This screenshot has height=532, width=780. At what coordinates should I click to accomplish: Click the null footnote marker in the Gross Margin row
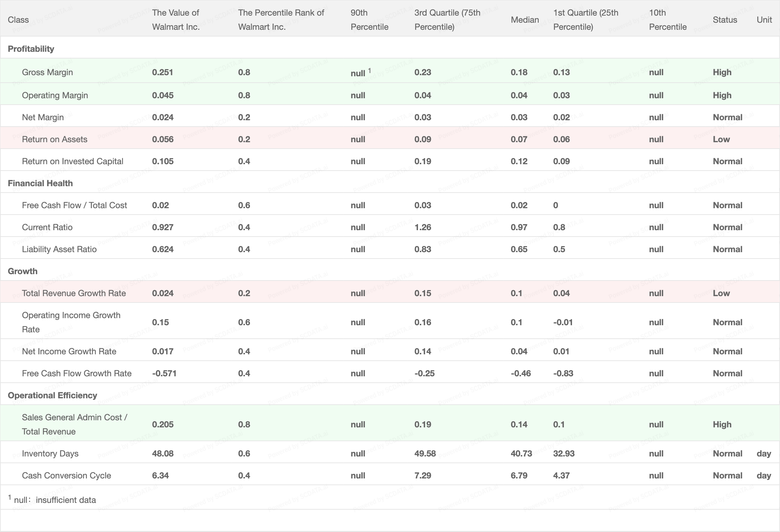[369, 71]
